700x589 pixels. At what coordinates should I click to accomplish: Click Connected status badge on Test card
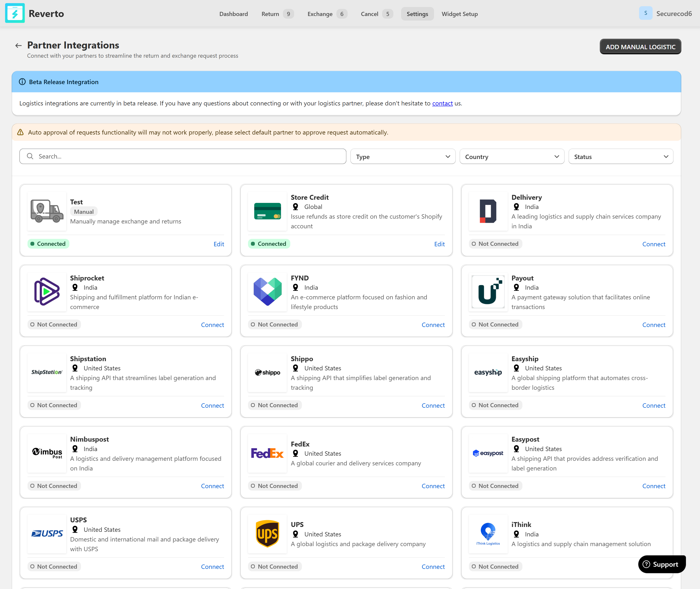(x=48, y=244)
